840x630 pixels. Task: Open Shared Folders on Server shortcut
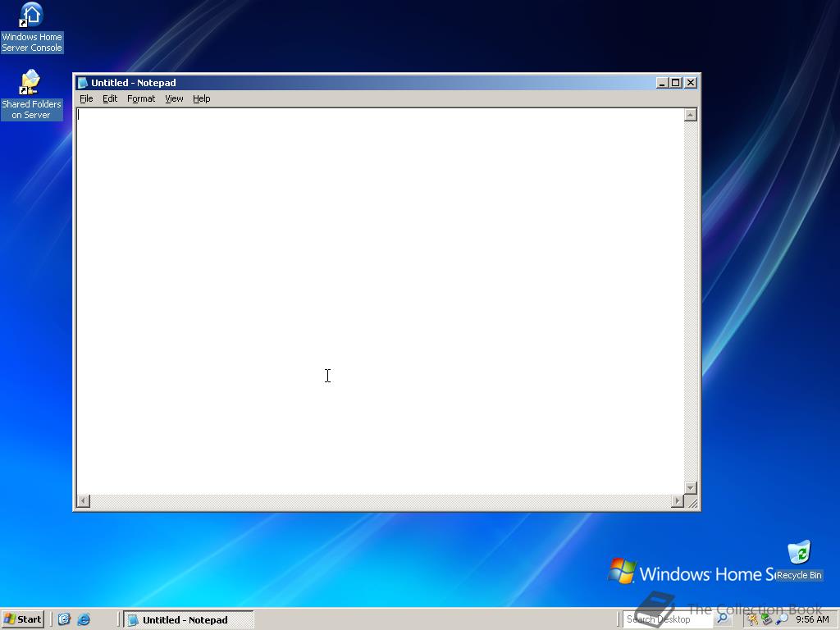pyautogui.click(x=32, y=94)
